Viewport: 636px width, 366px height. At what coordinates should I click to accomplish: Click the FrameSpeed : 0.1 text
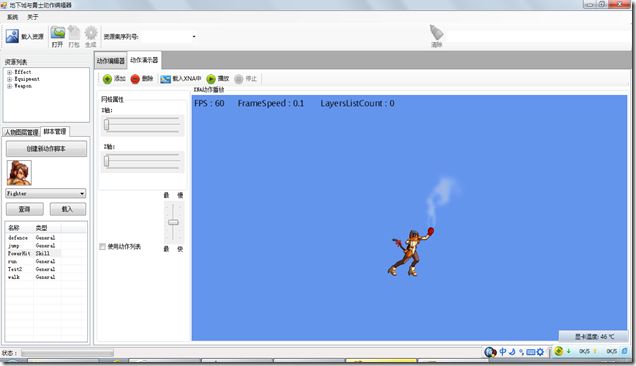click(x=271, y=103)
